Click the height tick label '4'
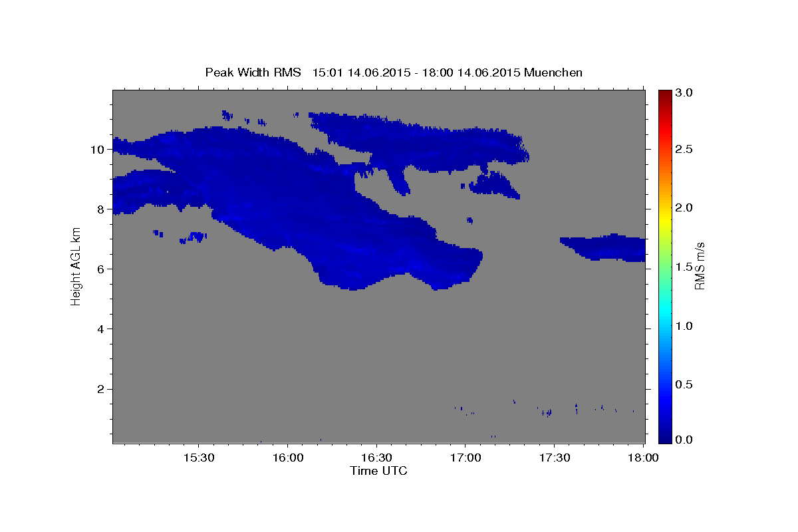The image size is (798, 532). pyautogui.click(x=102, y=329)
